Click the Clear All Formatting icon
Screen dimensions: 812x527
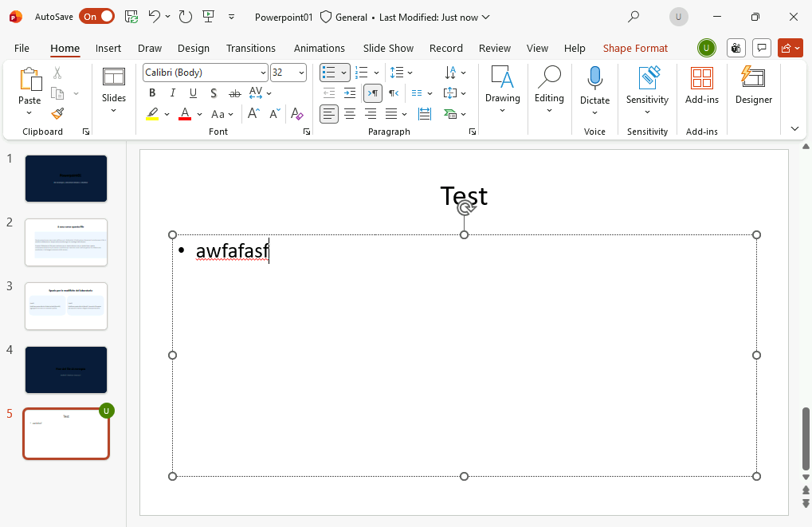pos(296,113)
